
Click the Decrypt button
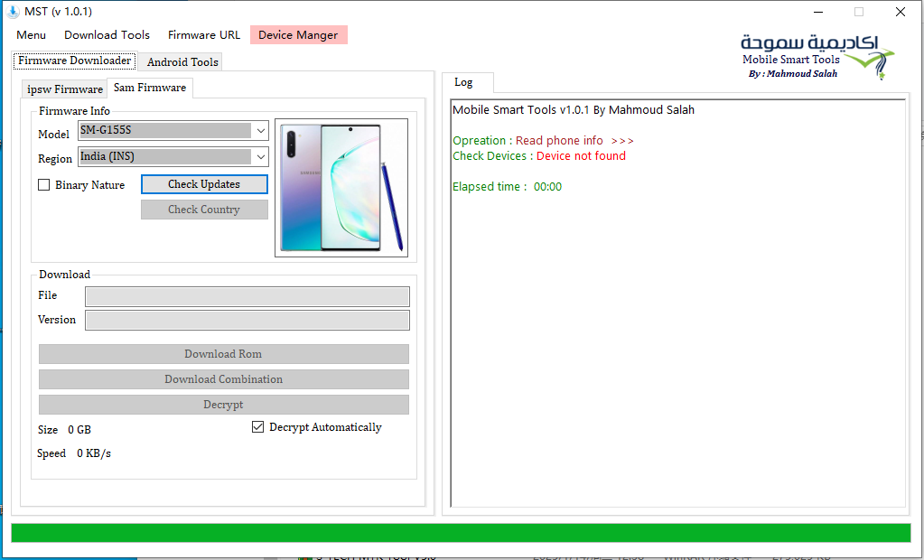click(223, 405)
